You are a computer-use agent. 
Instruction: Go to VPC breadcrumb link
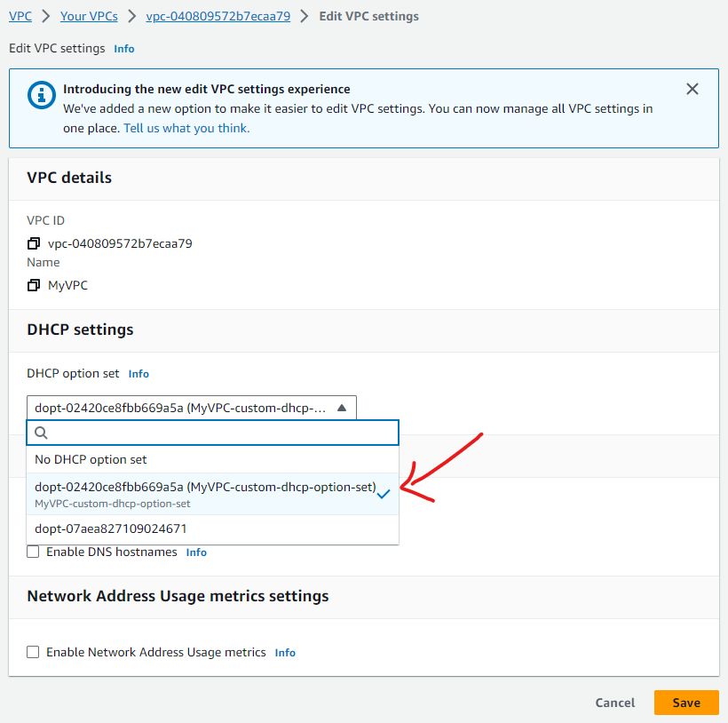(20, 16)
